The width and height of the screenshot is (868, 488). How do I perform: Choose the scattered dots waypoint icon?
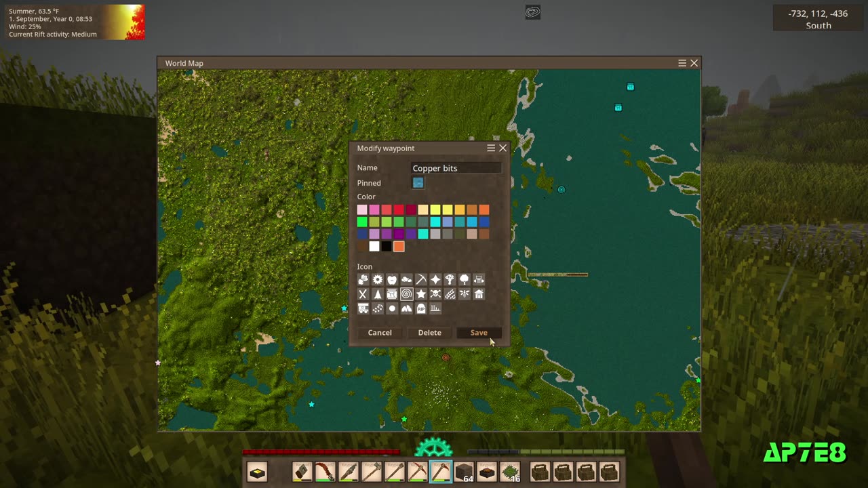pos(378,308)
